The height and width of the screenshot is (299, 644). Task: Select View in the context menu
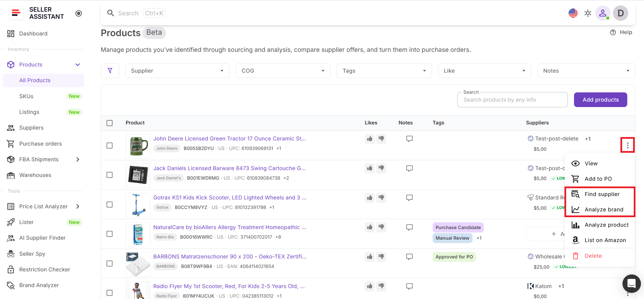coord(600,163)
